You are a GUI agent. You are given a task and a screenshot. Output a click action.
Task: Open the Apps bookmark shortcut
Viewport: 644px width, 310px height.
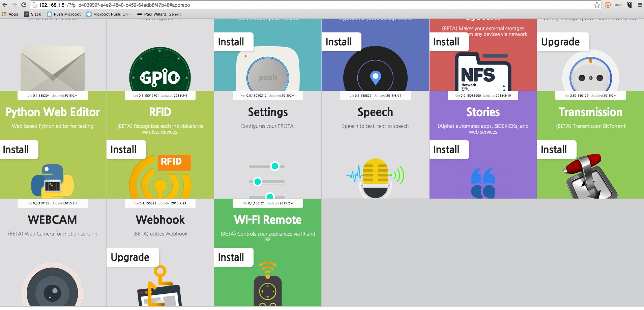point(10,14)
